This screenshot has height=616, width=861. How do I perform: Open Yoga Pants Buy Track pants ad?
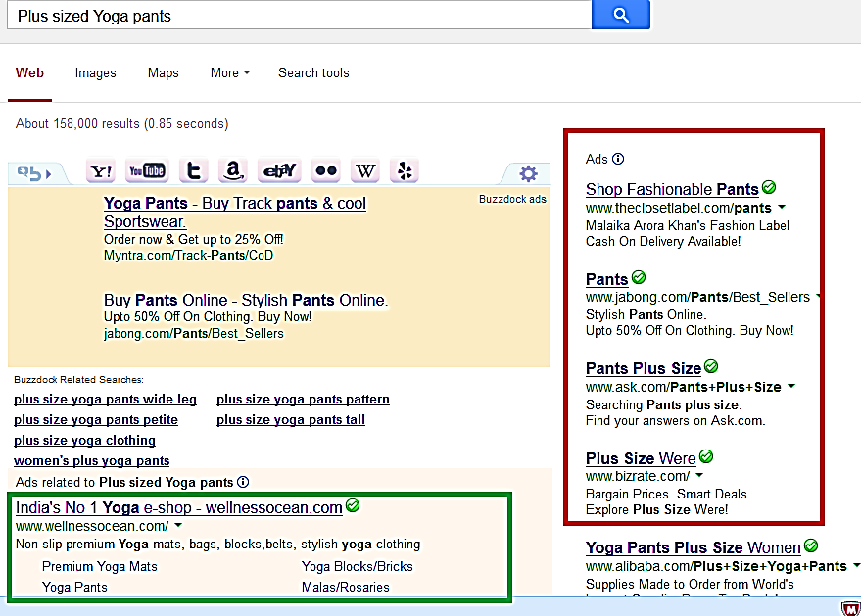coord(235,213)
